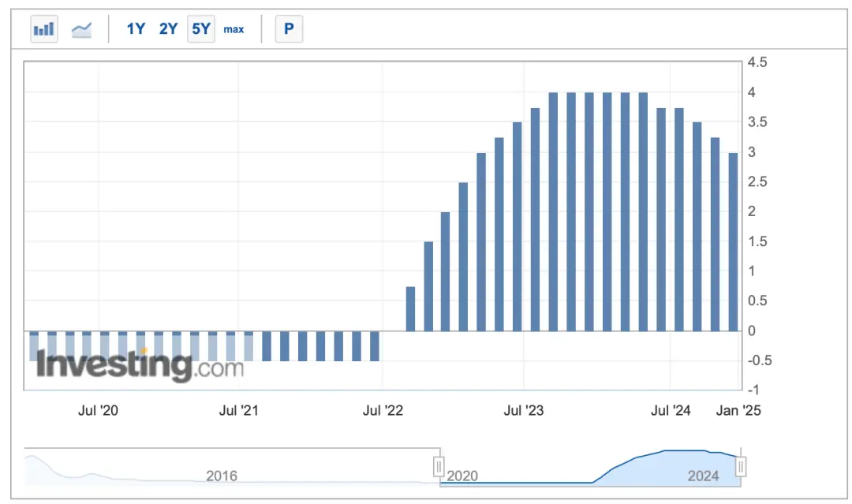Viewport: 852px width, 504px height.
Task: Click the 2020 label in navigator
Action: (x=462, y=476)
